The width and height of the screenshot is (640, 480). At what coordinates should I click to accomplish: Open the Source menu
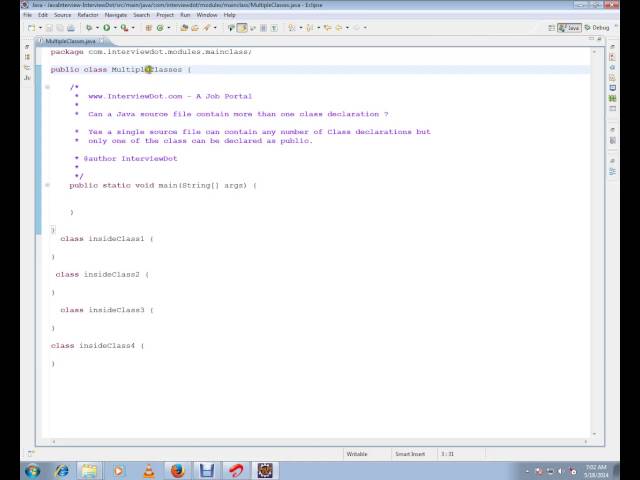pos(62,15)
